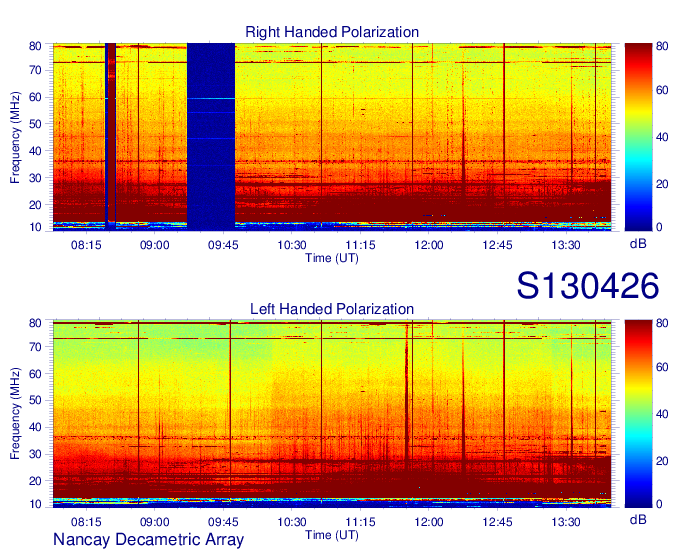
Task: Click the 'Right Handed Polarization' title
Action: 332,32
